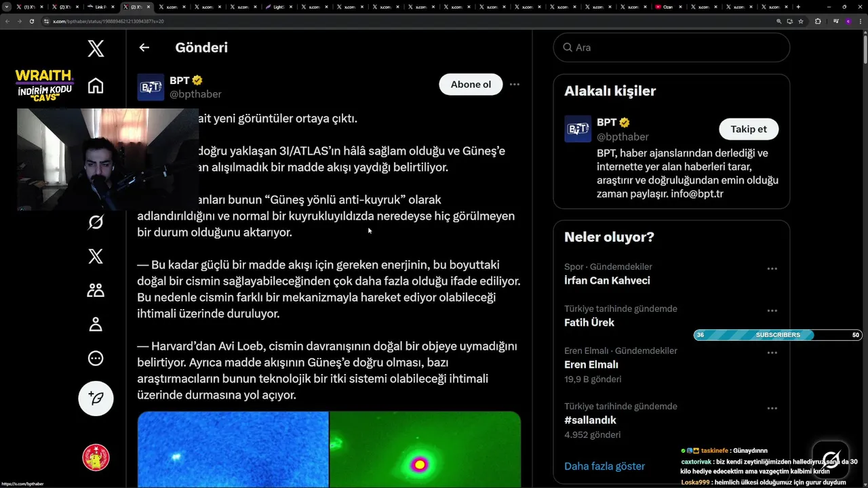Compose a new post with feather button
The width and height of the screenshot is (868, 488).
[x=96, y=398]
